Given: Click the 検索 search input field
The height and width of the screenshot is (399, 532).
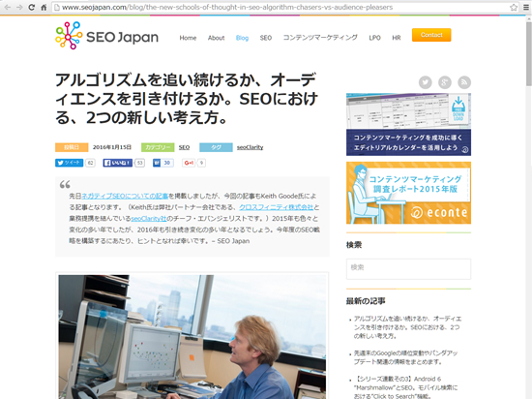Looking at the screenshot, I should click(x=408, y=269).
